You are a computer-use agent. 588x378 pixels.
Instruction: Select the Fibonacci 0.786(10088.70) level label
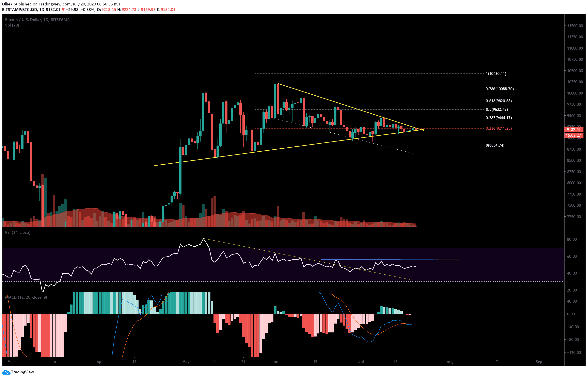(x=500, y=89)
